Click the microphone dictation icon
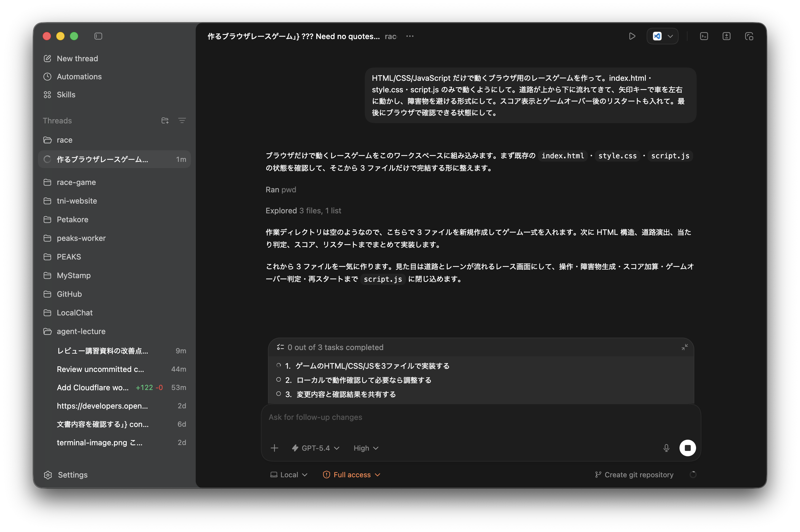 [666, 448]
